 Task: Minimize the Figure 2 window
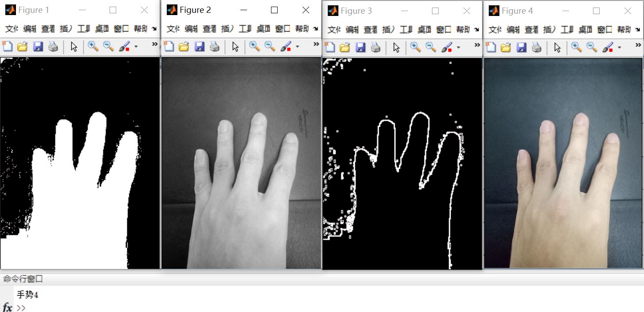243,10
